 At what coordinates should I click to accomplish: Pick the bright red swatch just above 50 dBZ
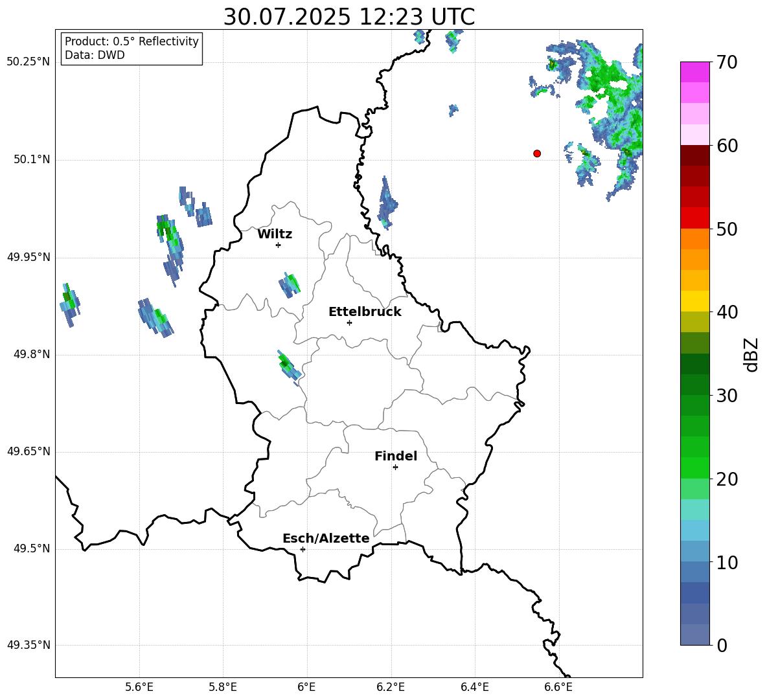point(695,218)
